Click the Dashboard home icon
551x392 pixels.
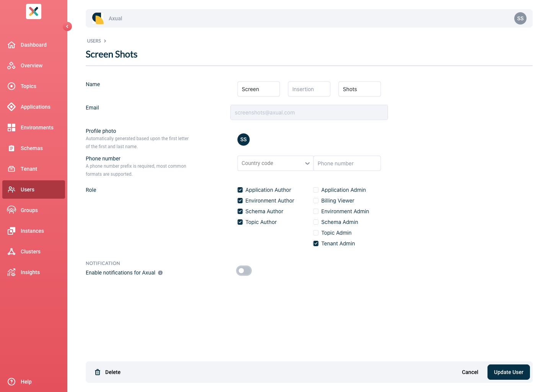tap(11, 45)
